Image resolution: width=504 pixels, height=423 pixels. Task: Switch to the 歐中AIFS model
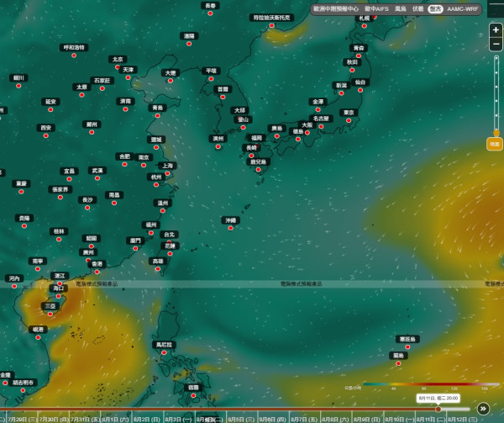pos(376,9)
